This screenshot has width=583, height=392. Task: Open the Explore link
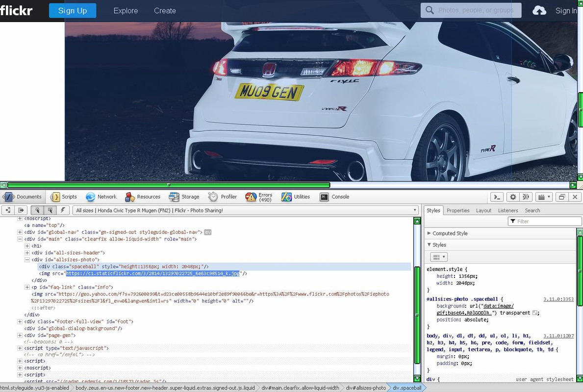coord(126,11)
